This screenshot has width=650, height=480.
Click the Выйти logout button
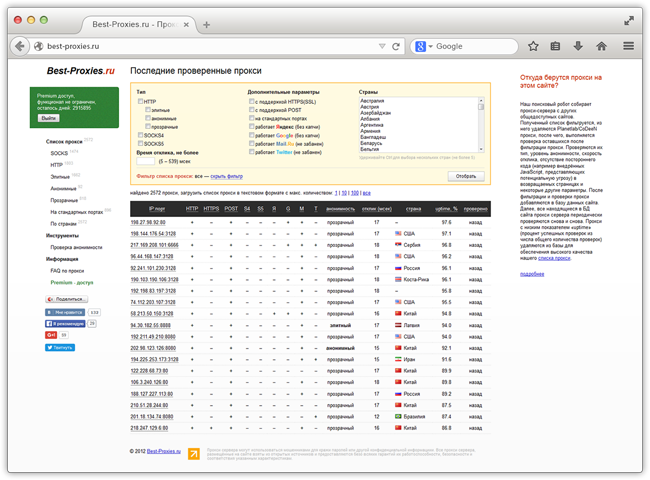(x=49, y=118)
